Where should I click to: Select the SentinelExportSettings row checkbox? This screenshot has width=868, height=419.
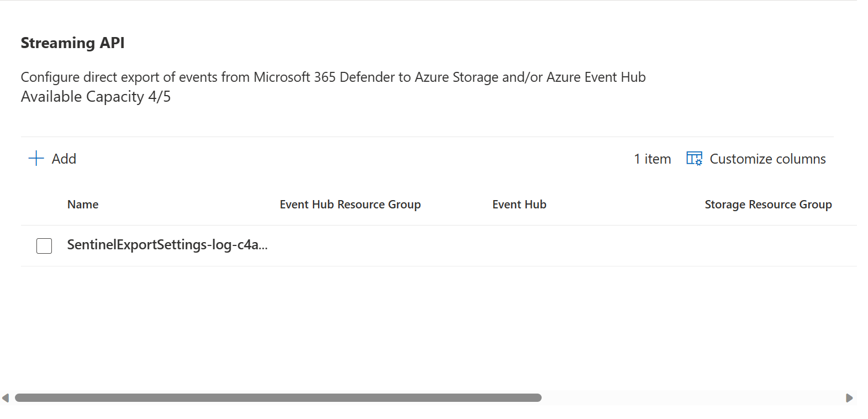click(x=44, y=246)
